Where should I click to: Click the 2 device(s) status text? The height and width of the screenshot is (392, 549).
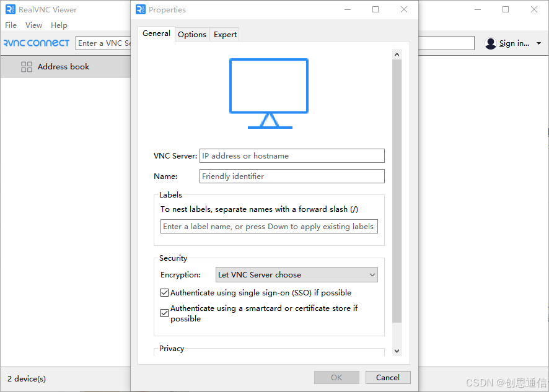coord(27,379)
